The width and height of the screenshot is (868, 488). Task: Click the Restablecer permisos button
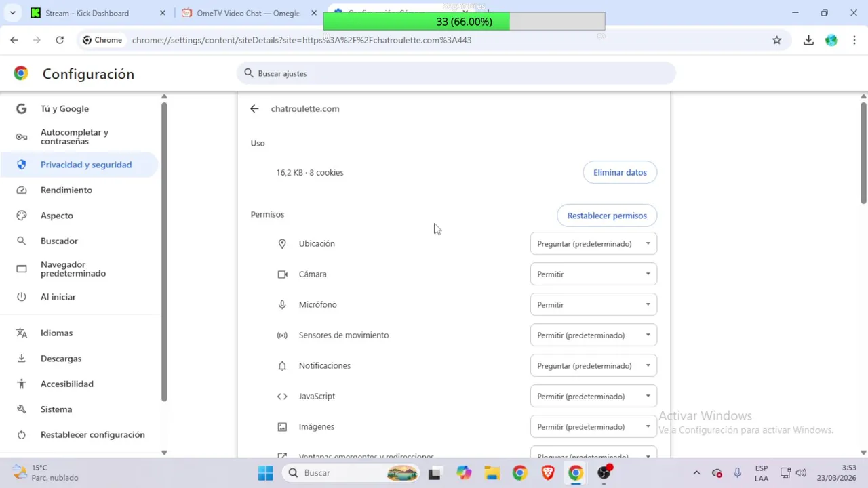point(607,216)
